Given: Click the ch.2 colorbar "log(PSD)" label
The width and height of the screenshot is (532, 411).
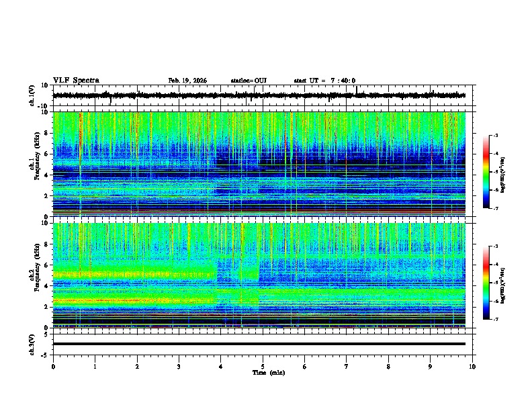Looking at the screenshot, I should (502, 285).
